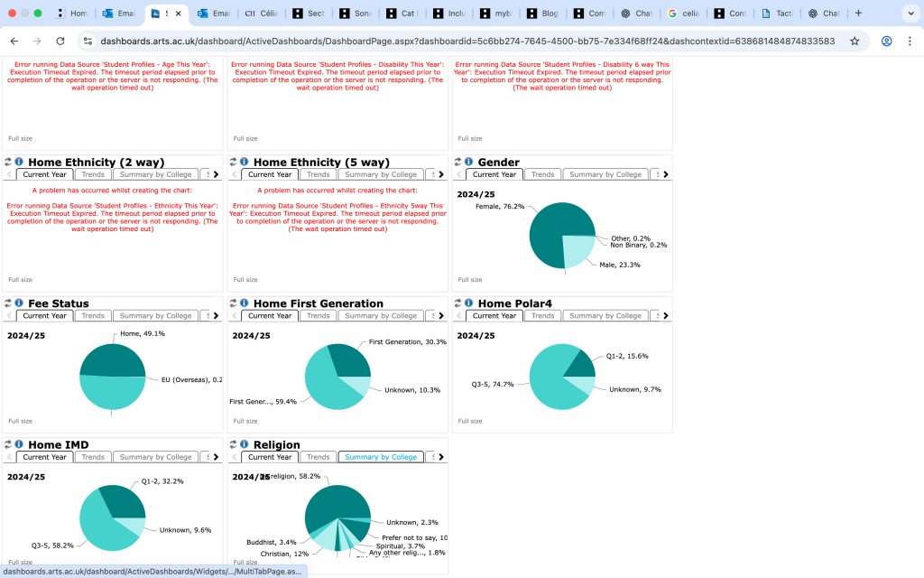Screen dimensions: 924x578
Task: Go forward in browser history
Action: point(37,41)
